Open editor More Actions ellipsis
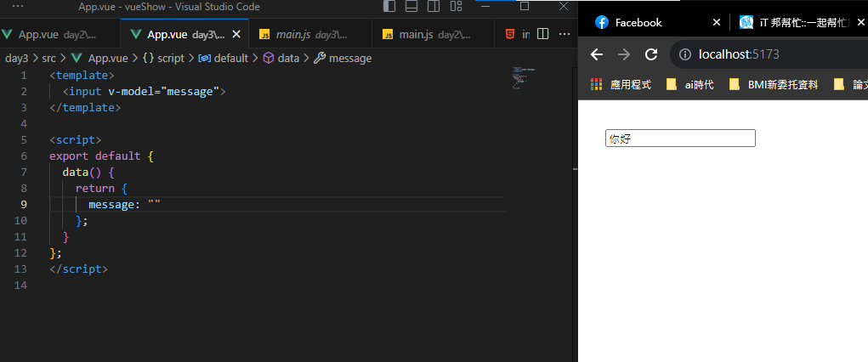Screen dimensions: 868x362 564,34
